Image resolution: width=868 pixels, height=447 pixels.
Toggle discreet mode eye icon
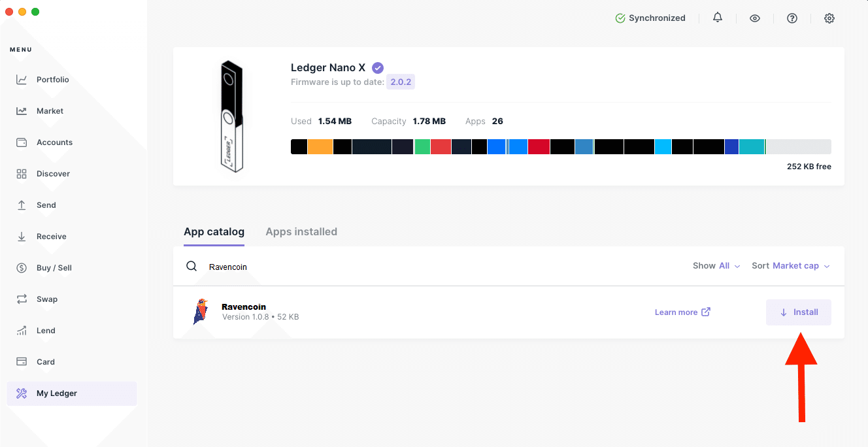tap(755, 18)
